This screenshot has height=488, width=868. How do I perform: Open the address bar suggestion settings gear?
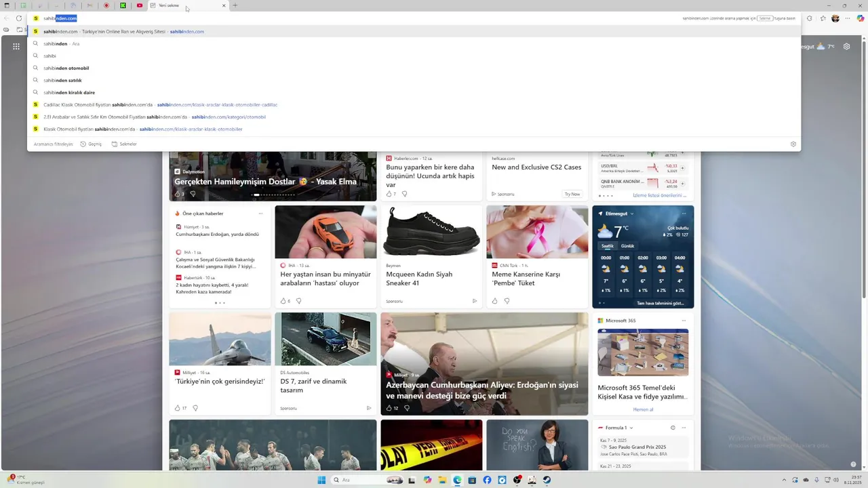point(793,144)
